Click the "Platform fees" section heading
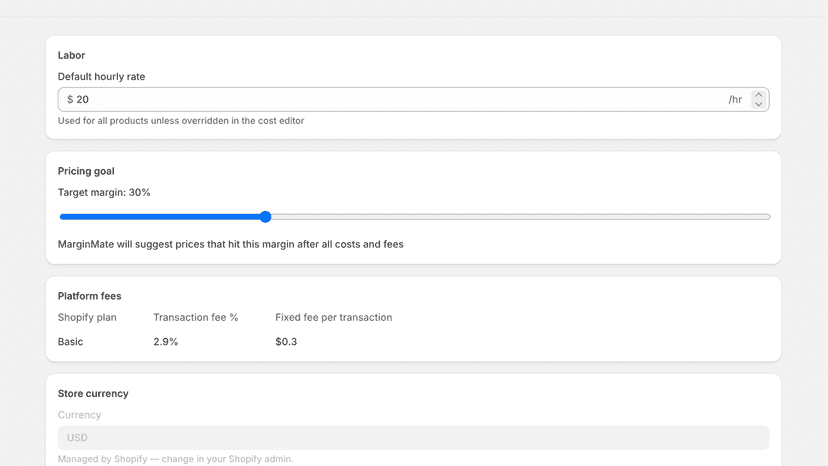Image resolution: width=828 pixels, height=466 pixels. pos(89,296)
